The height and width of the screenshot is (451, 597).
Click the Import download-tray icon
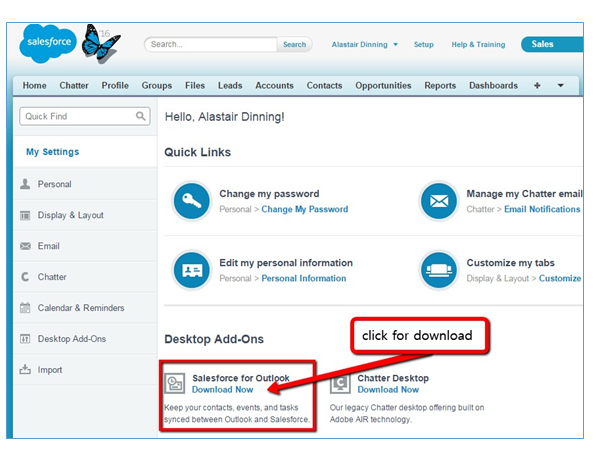(x=25, y=369)
